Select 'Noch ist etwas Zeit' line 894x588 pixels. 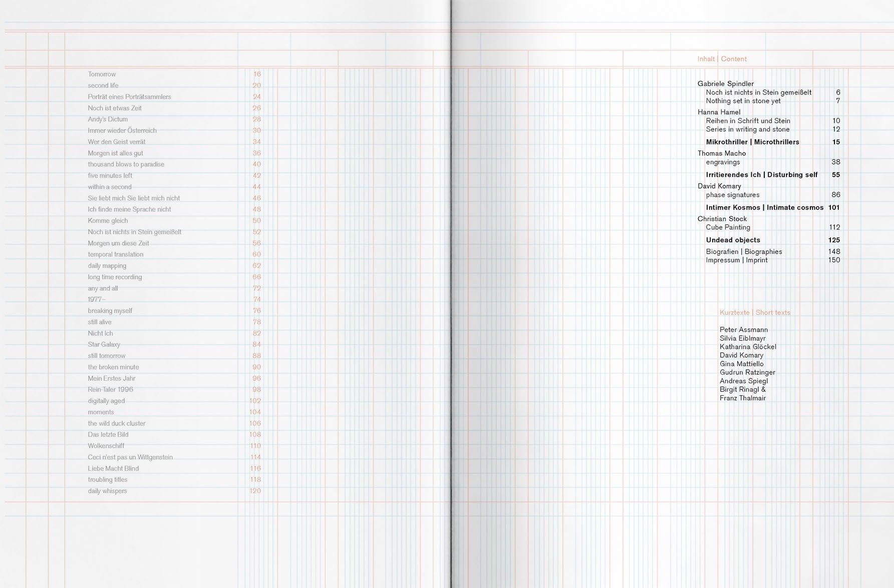point(115,108)
